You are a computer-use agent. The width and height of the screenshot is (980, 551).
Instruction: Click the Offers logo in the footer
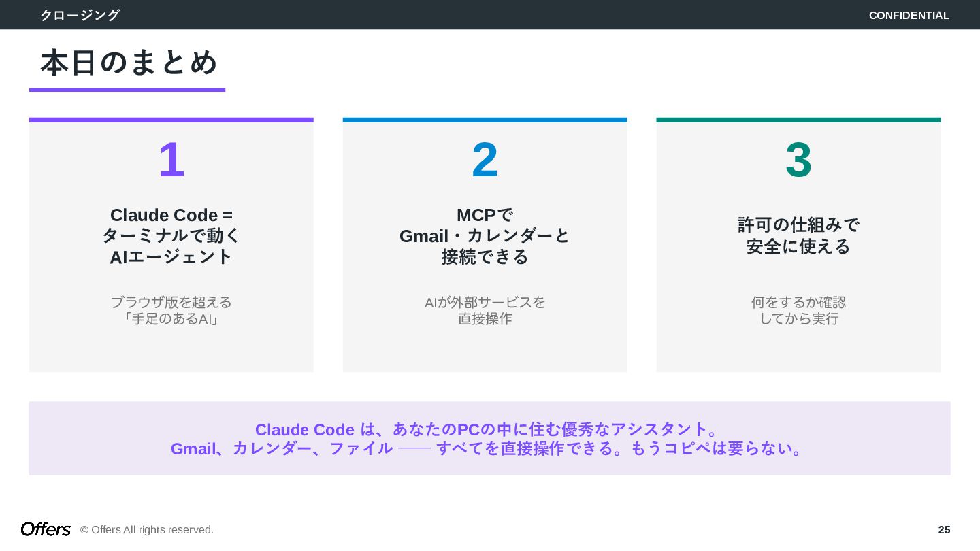point(46,529)
